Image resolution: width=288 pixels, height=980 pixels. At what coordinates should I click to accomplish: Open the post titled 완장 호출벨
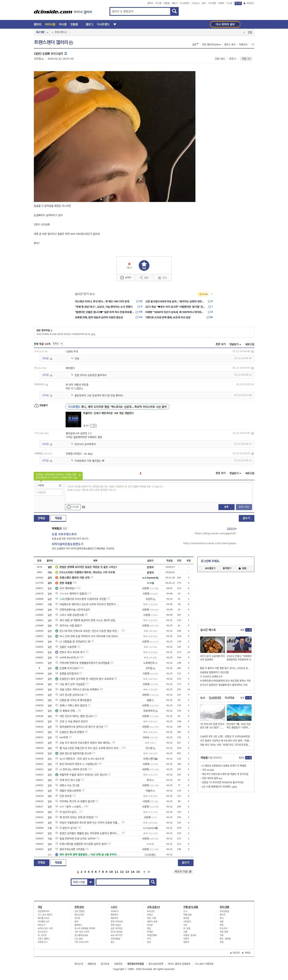pos(65,583)
